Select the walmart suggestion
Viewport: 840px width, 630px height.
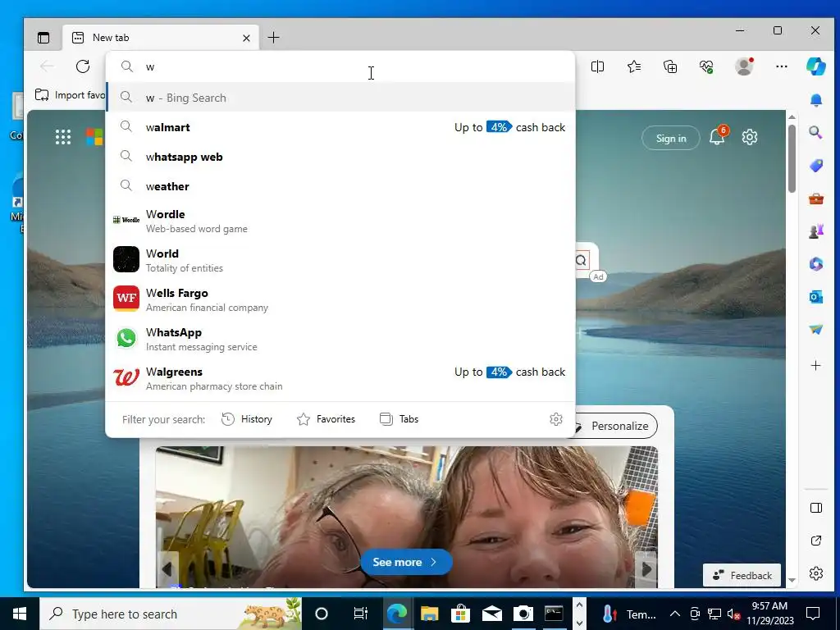340,127
